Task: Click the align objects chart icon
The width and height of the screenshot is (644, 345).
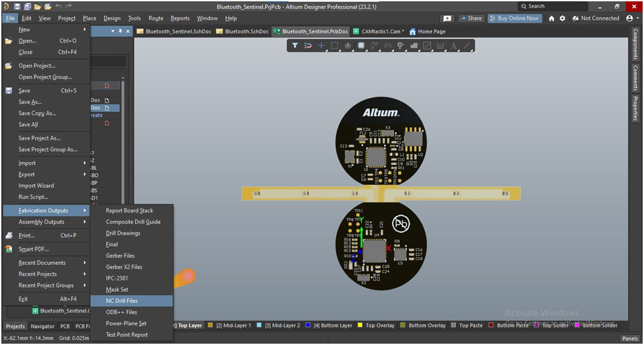Action: pos(347,45)
